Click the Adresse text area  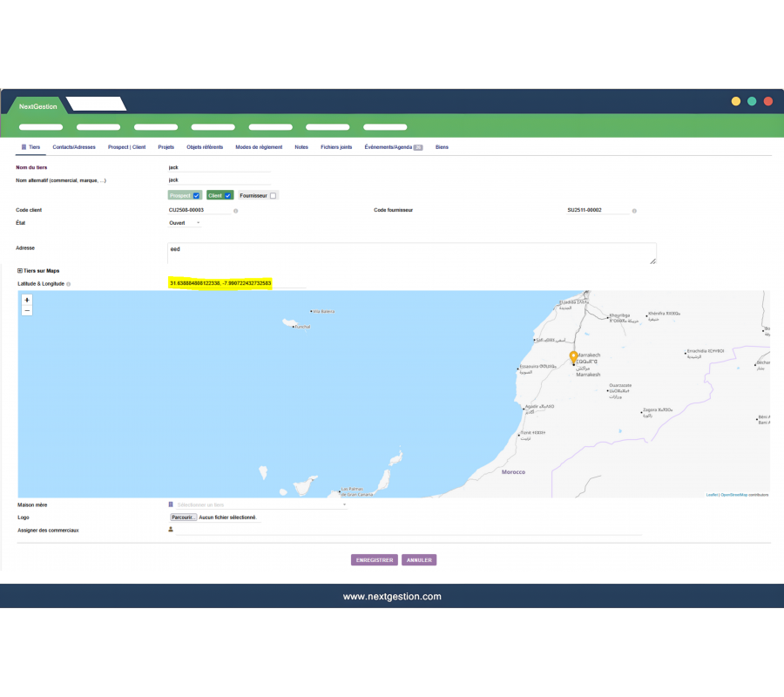click(411, 253)
